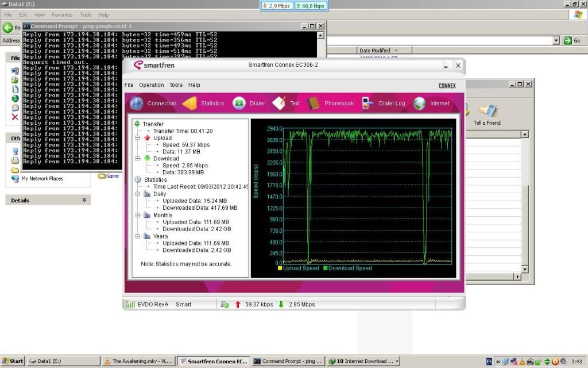Image resolution: width=588 pixels, height=368 pixels.
Task: Select the Statistics clock icon in tree
Action: 138,179
